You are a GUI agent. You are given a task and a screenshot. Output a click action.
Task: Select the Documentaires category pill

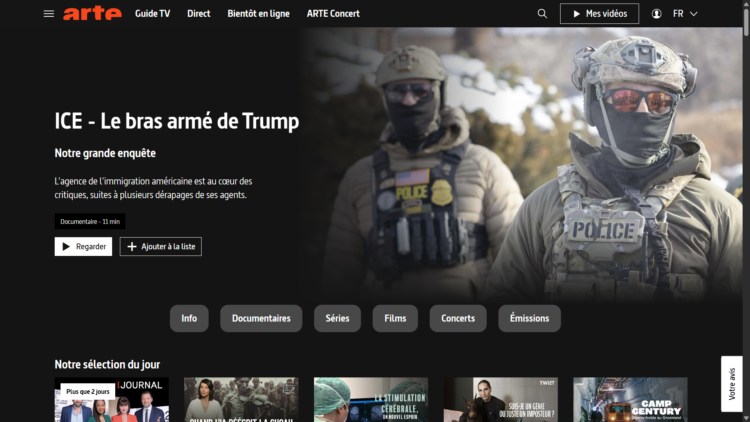261,318
